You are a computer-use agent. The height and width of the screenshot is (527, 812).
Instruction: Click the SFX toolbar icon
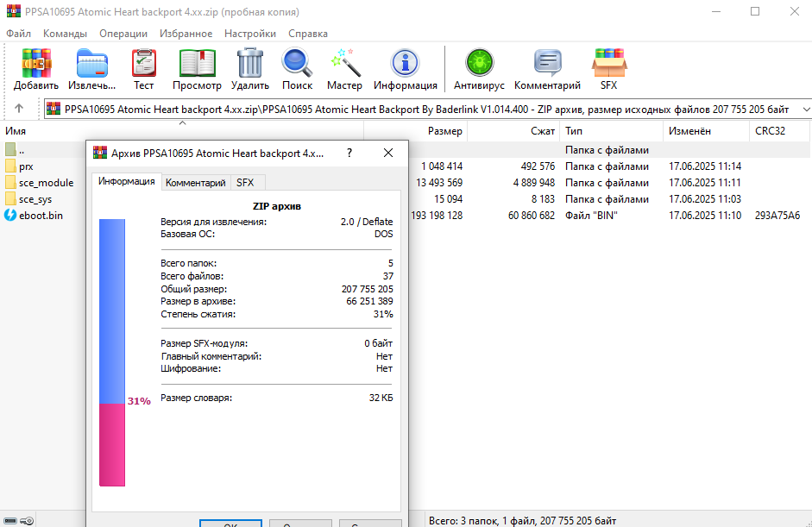point(608,64)
